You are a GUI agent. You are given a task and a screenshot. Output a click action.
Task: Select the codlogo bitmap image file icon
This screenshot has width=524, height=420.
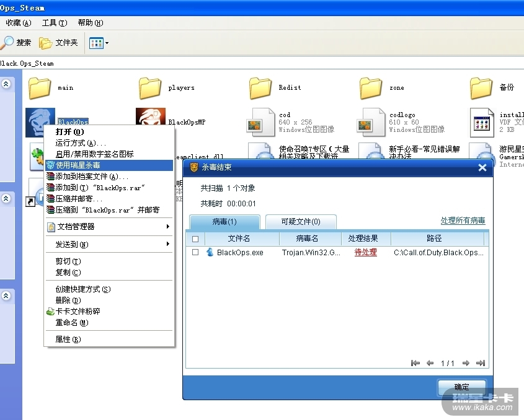371,122
